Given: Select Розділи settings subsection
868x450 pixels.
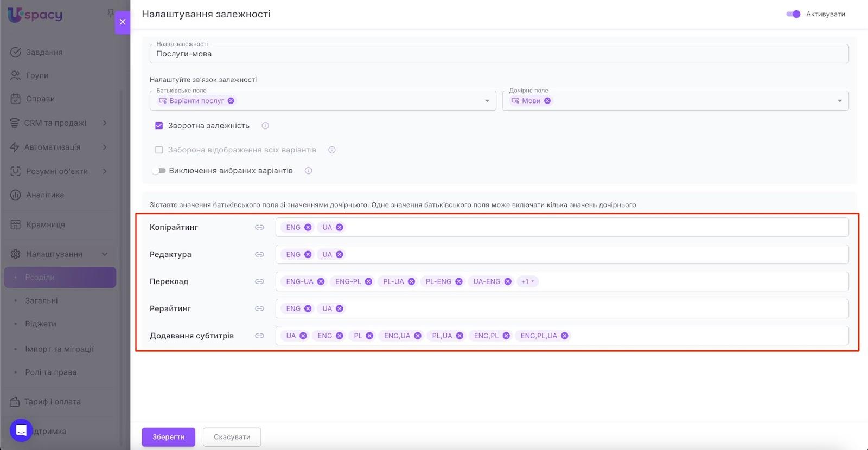Looking at the screenshot, I should [60, 278].
